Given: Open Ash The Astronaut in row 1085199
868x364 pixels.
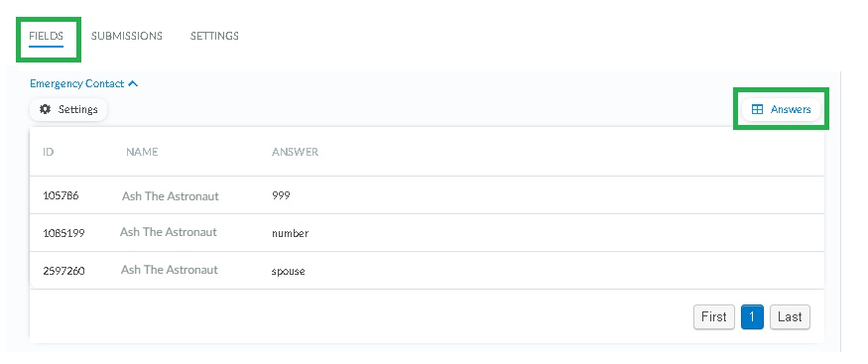Looking at the screenshot, I should tap(169, 232).
